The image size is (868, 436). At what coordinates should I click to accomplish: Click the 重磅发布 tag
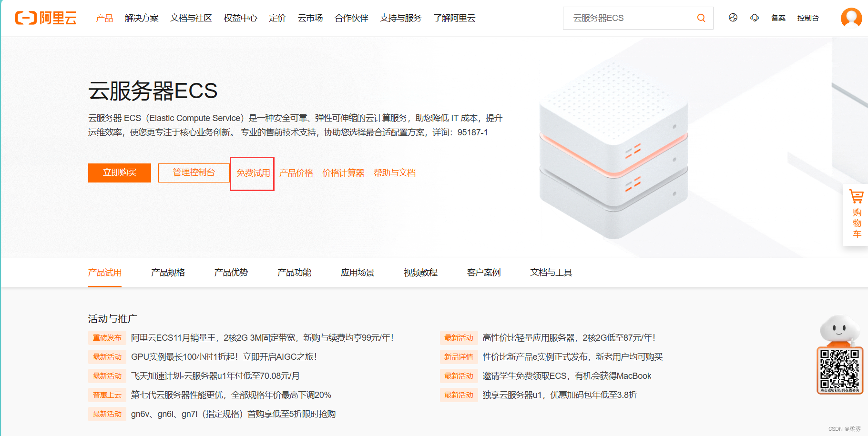(107, 338)
